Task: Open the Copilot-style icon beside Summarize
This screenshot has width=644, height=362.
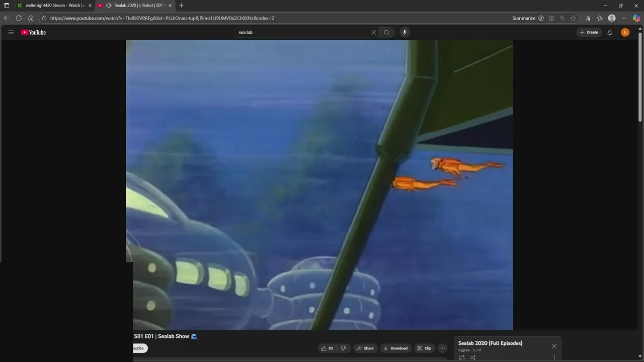Action: (x=541, y=18)
